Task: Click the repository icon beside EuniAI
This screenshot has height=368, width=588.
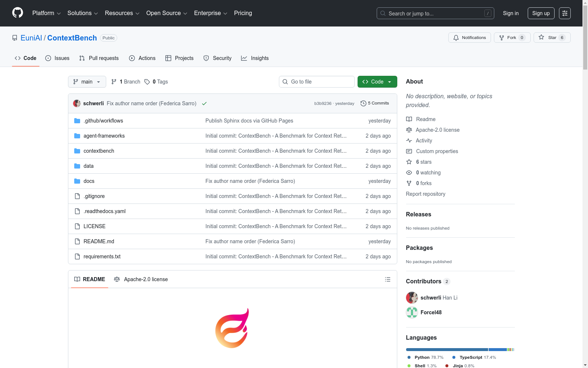Action: tap(15, 38)
